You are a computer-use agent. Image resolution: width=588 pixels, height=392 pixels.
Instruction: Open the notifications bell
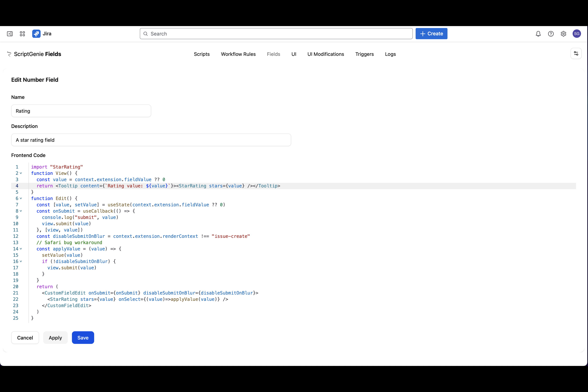(538, 34)
